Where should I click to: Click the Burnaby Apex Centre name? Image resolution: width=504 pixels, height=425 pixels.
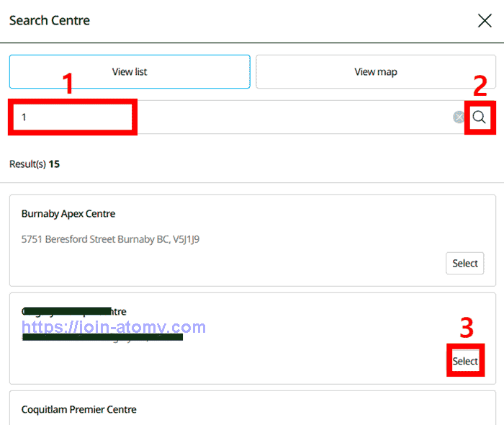click(68, 214)
